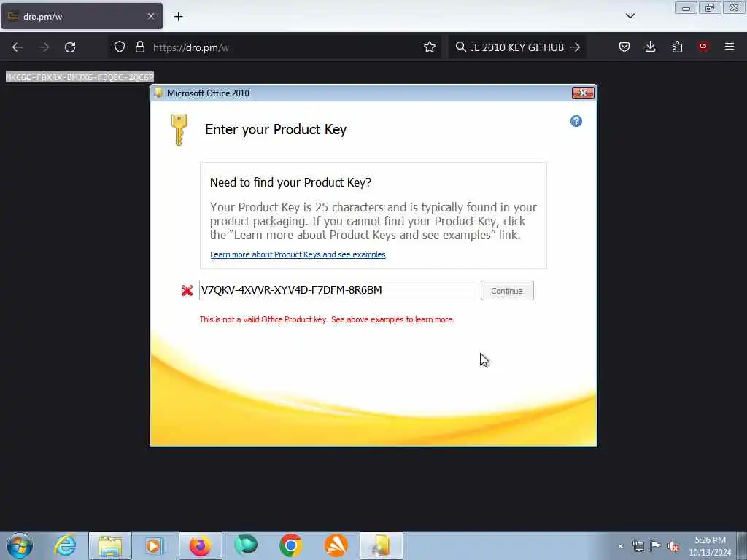Open the extensions puzzle icon
The width and height of the screenshot is (747, 560).
tap(677, 47)
